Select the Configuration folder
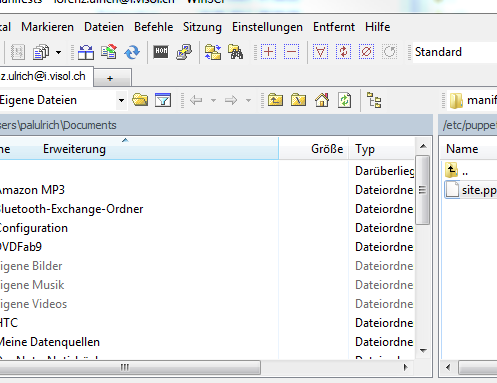Screen dimensions: 497x383 [x=34, y=228]
